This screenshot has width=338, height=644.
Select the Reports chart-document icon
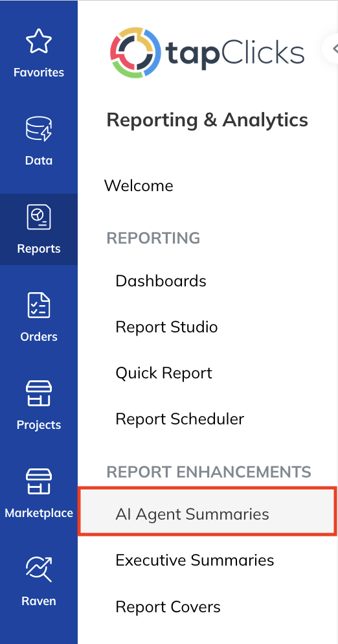point(39,217)
